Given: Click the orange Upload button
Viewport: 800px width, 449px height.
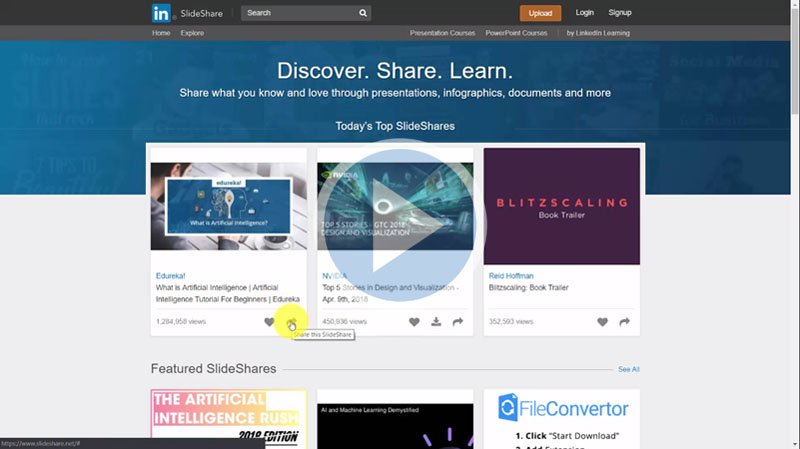Looking at the screenshot, I should pos(540,13).
